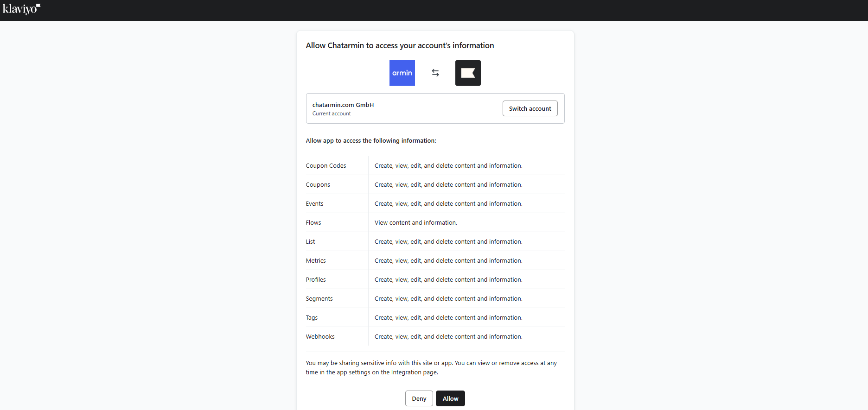Click 'Allow app to access the following information' text

[x=371, y=140]
